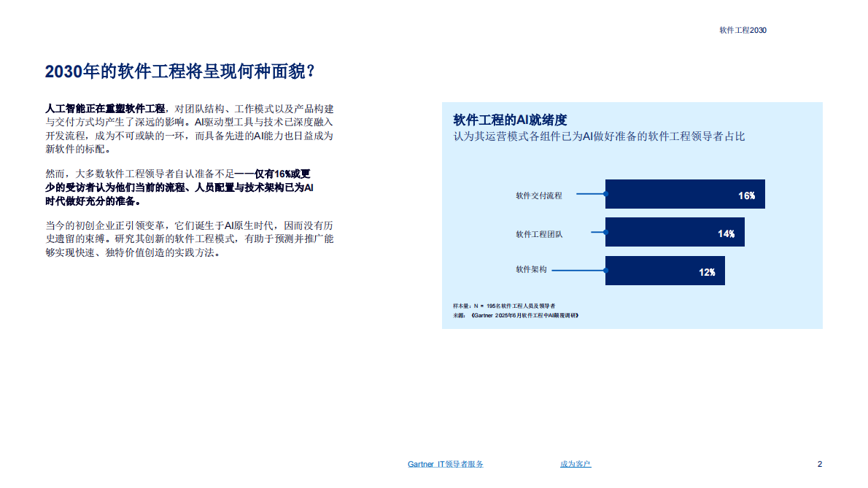Click the 成为客户 link

pyautogui.click(x=576, y=464)
